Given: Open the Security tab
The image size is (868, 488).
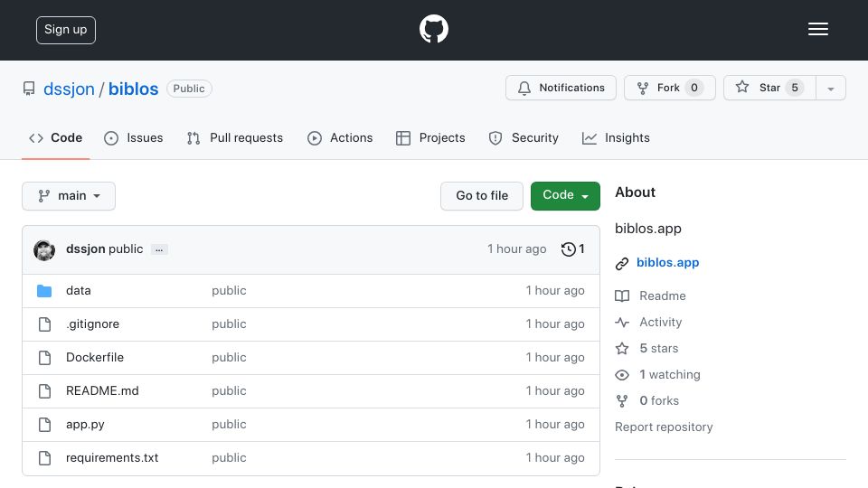Looking at the screenshot, I should [x=524, y=138].
